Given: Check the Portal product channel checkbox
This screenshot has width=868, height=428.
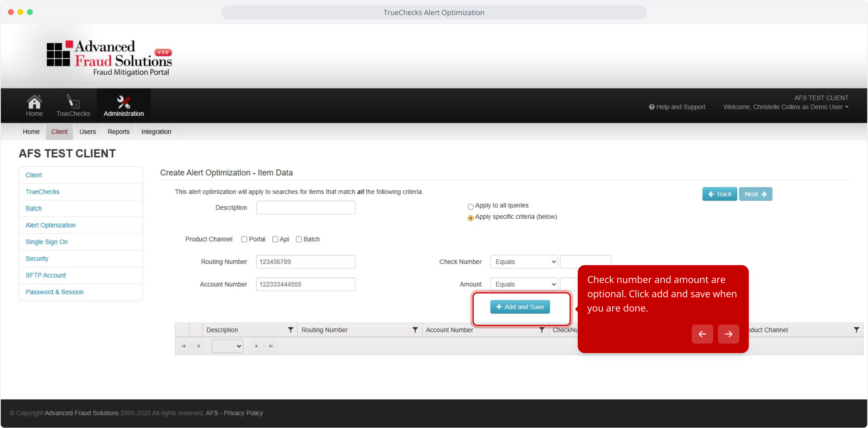Looking at the screenshot, I should [244, 239].
